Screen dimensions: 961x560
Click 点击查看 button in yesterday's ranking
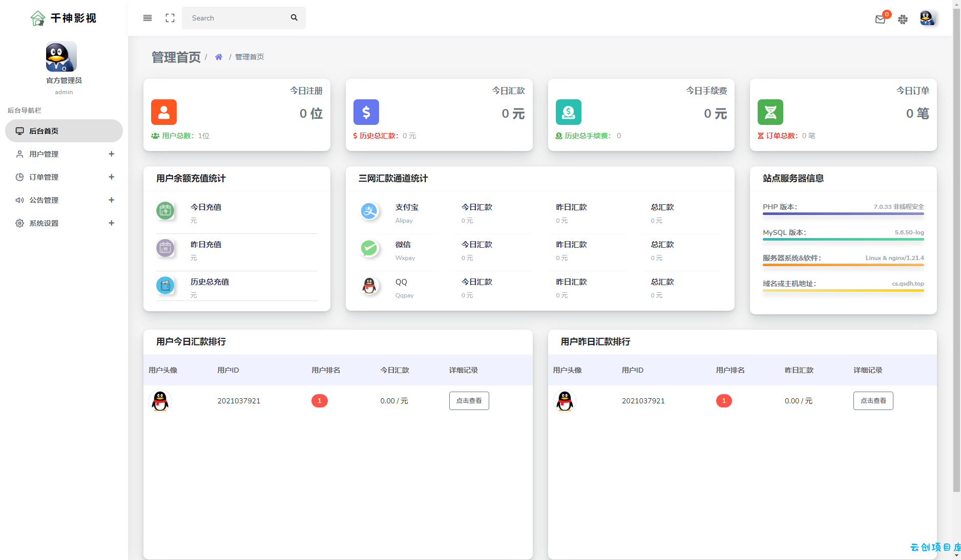(x=873, y=401)
